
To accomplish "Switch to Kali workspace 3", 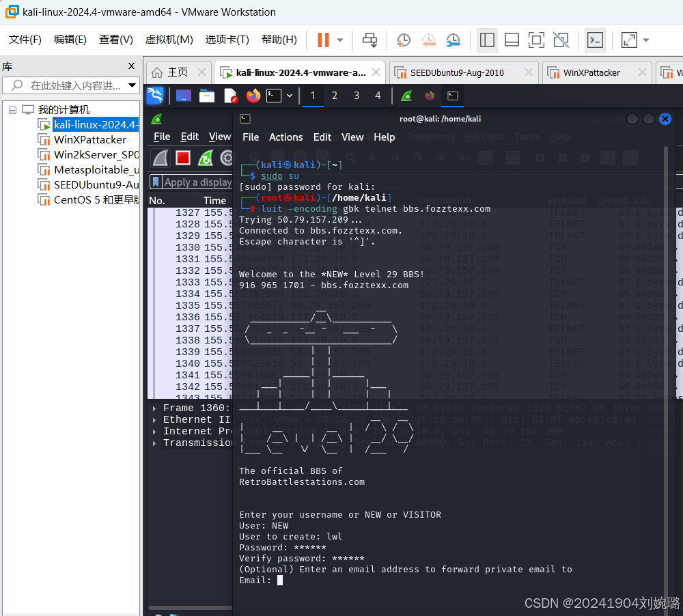I will pos(357,96).
